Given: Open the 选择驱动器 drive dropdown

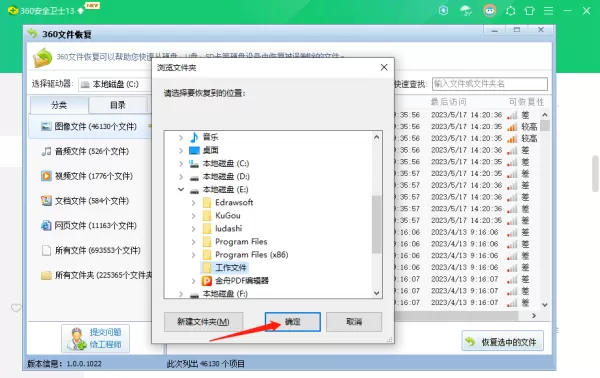Looking at the screenshot, I should coord(115,84).
